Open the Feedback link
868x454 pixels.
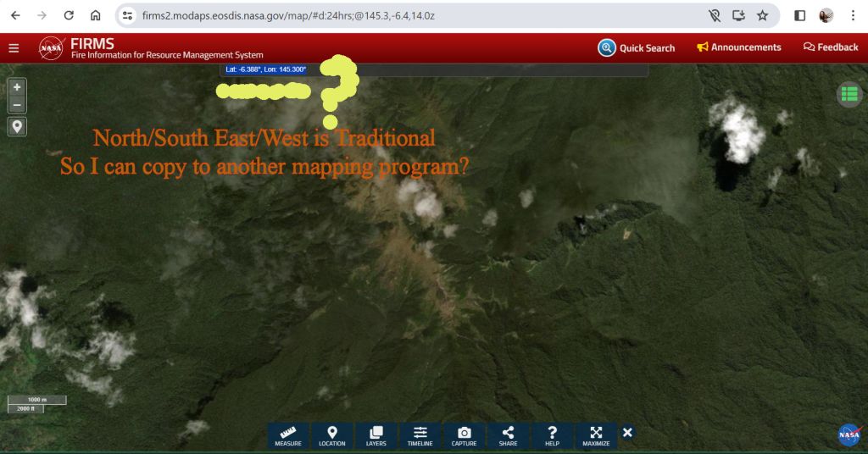[x=830, y=47]
